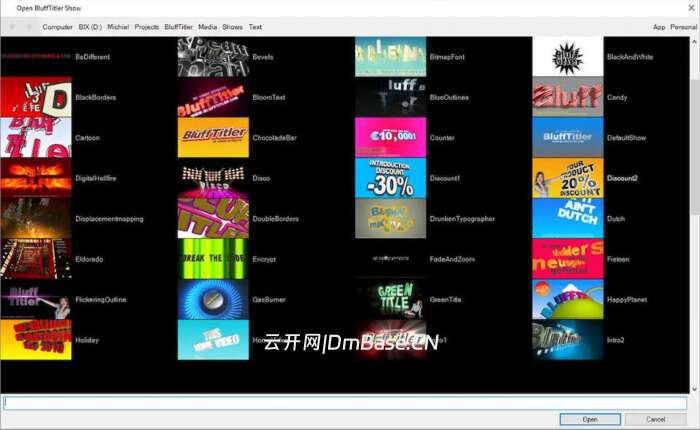Choose the DefaultShow thumbnail
700x430 pixels.
(x=568, y=138)
